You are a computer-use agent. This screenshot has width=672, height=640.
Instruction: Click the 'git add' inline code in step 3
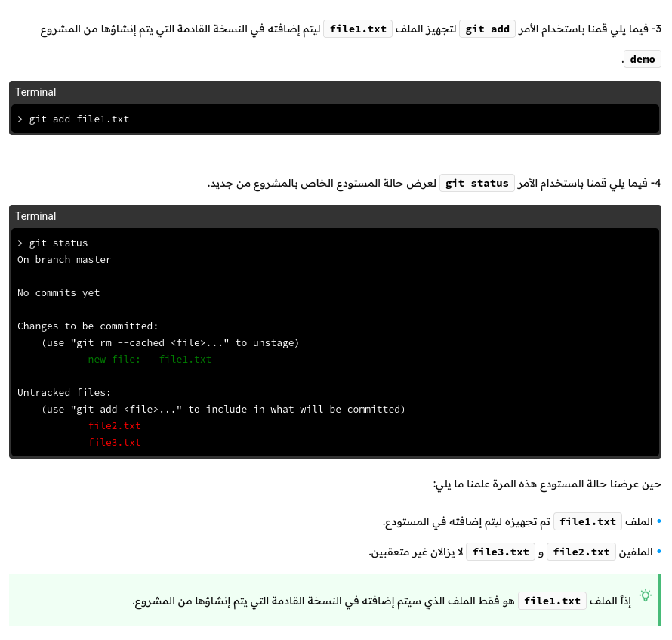(x=487, y=29)
